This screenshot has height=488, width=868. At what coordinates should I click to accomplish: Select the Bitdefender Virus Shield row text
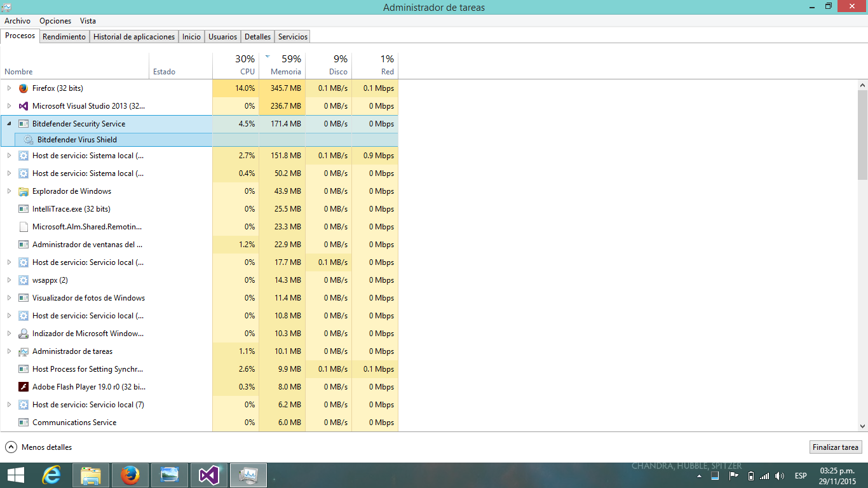pos(77,140)
